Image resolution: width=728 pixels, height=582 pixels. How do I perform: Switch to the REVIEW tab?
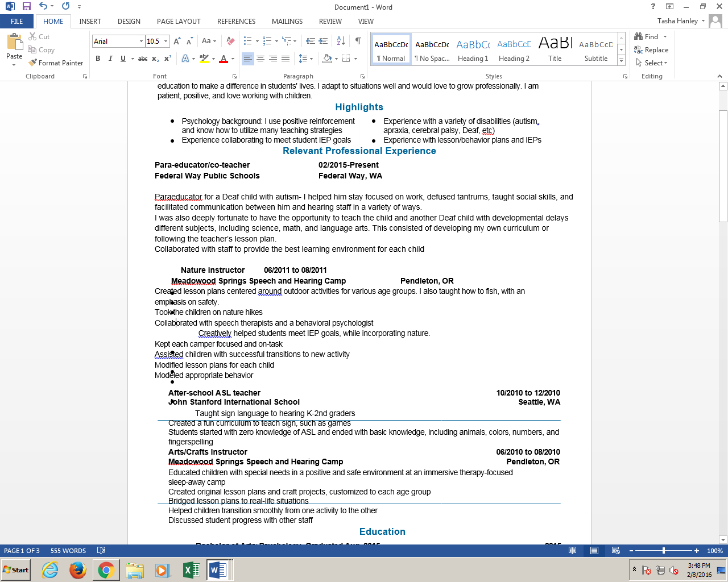(x=330, y=21)
